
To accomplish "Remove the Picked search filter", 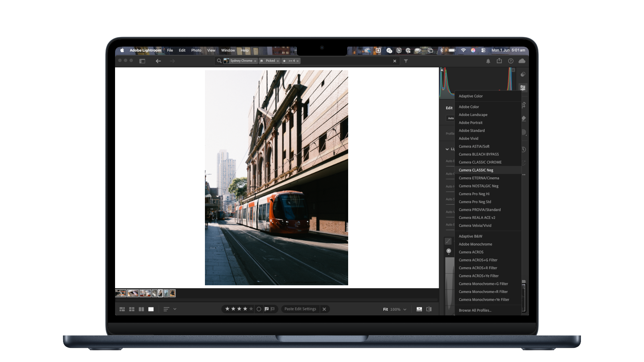I will coord(278,61).
